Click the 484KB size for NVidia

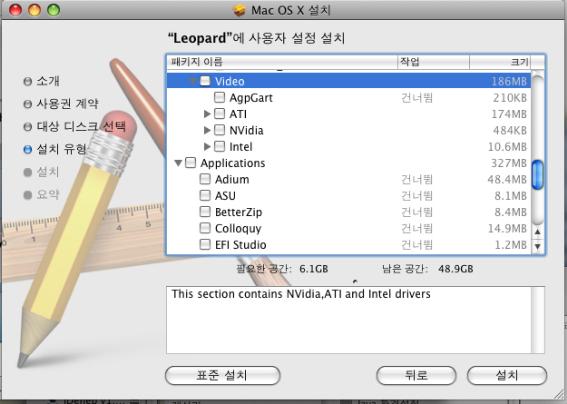pos(510,131)
